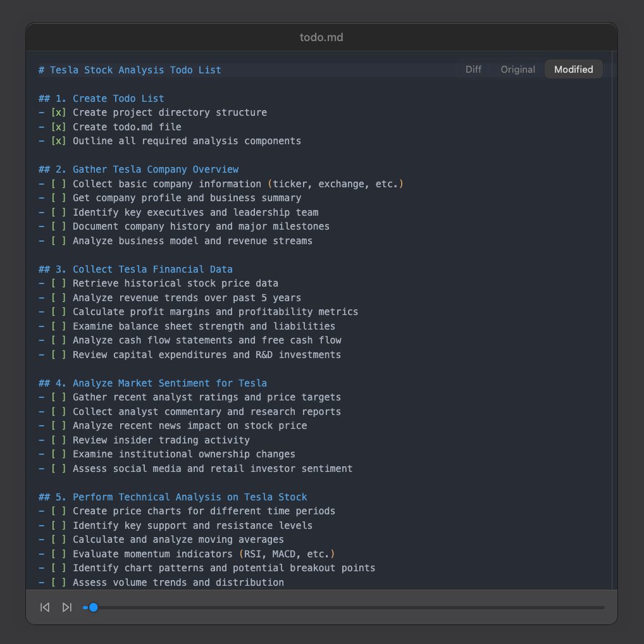Click checked box for 'Create todo.md file'
Image resolution: width=644 pixels, height=644 pixels.
(x=58, y=127)
